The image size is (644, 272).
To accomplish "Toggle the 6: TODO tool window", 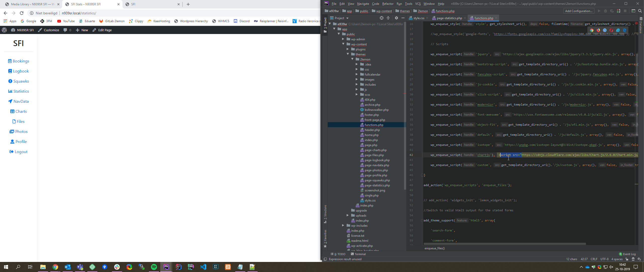I will [338, 254].
